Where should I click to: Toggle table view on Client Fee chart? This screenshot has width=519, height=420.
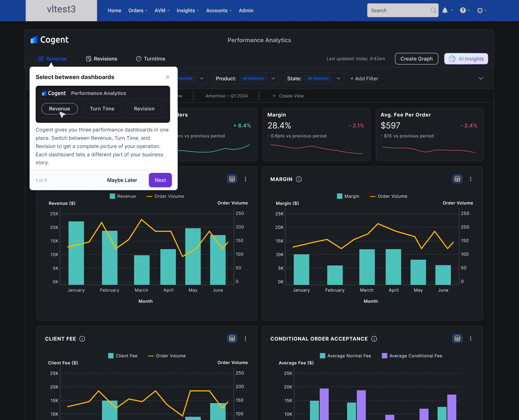pos(232,339)
